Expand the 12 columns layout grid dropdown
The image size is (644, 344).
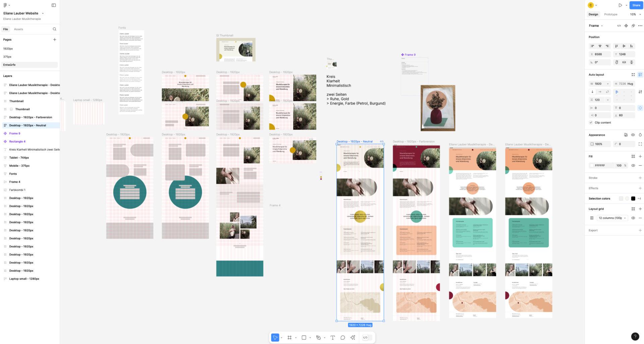pos(612,218)
